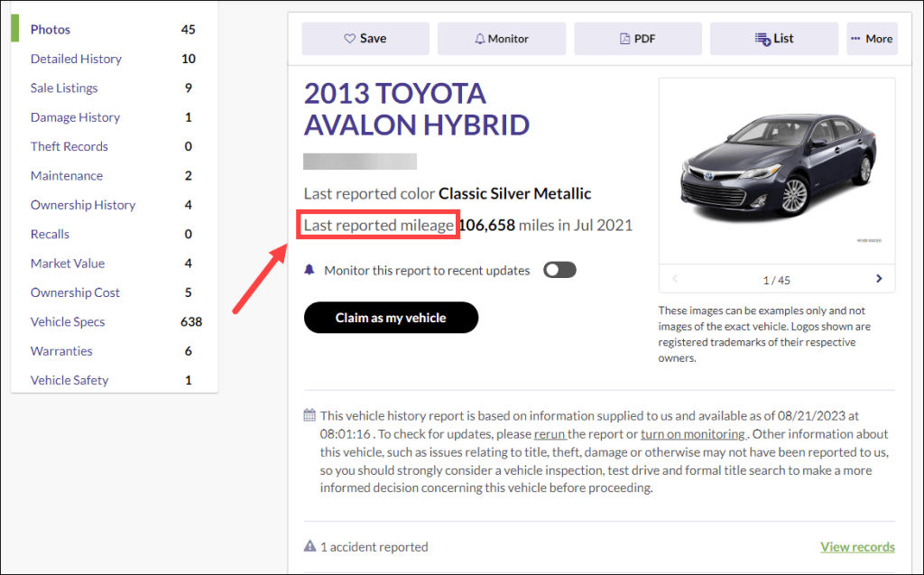
Task: Click the accident warning triangle icon
Action: 310,545
